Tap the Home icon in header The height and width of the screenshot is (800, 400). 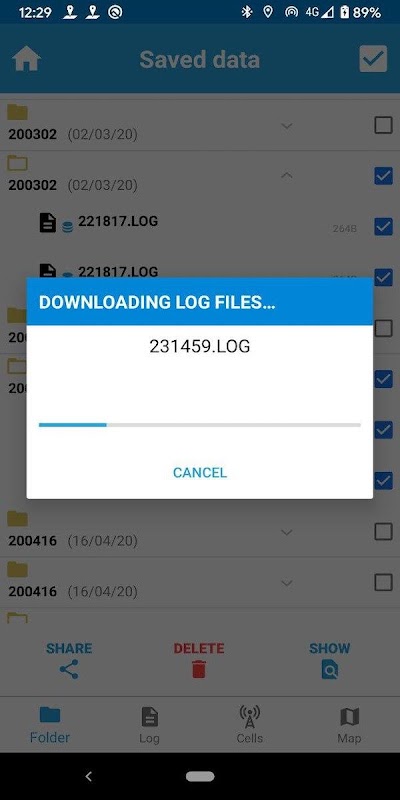point(27,59)
